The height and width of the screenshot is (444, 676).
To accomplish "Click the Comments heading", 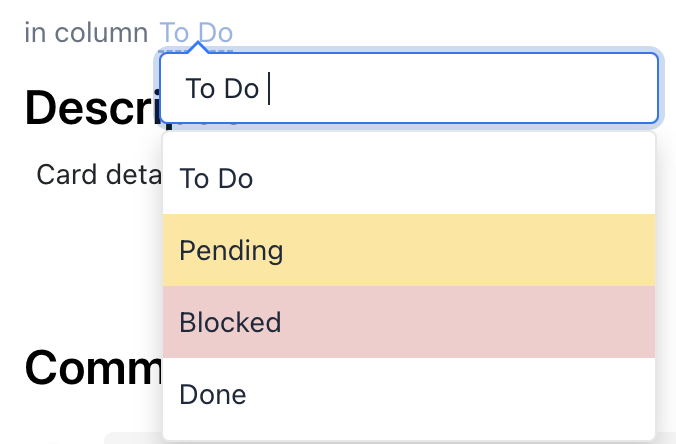I will pos(92,368).
